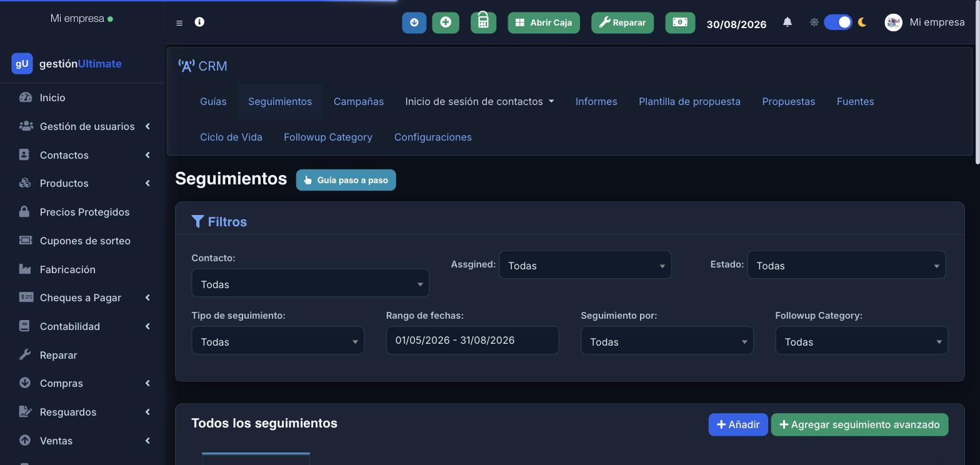The width and height of the screenshot is (980, 465).
Task: Click the green money bill icon
Action: (x=680, y=22)
